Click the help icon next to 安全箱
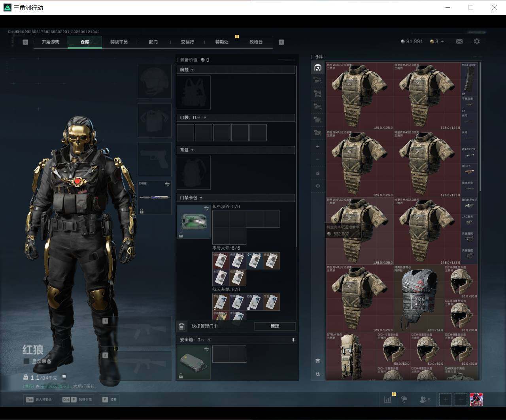 click(x=209, y=340)
